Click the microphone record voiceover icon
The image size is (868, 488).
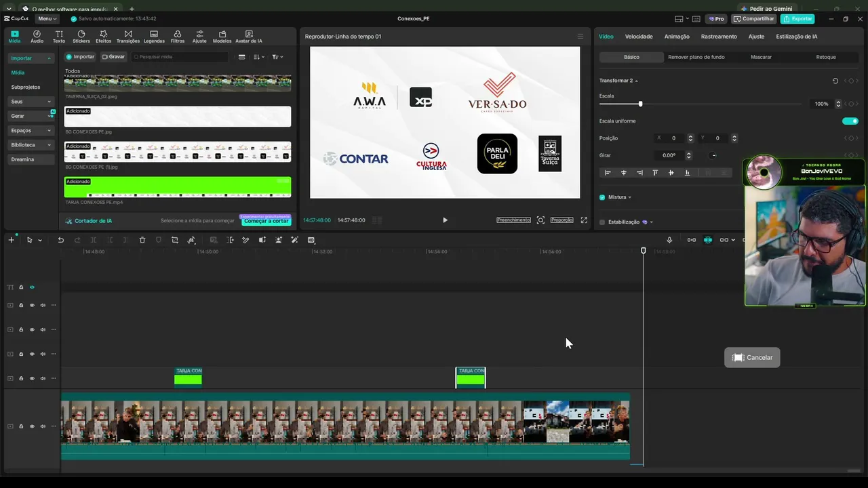tap(669, 240)
